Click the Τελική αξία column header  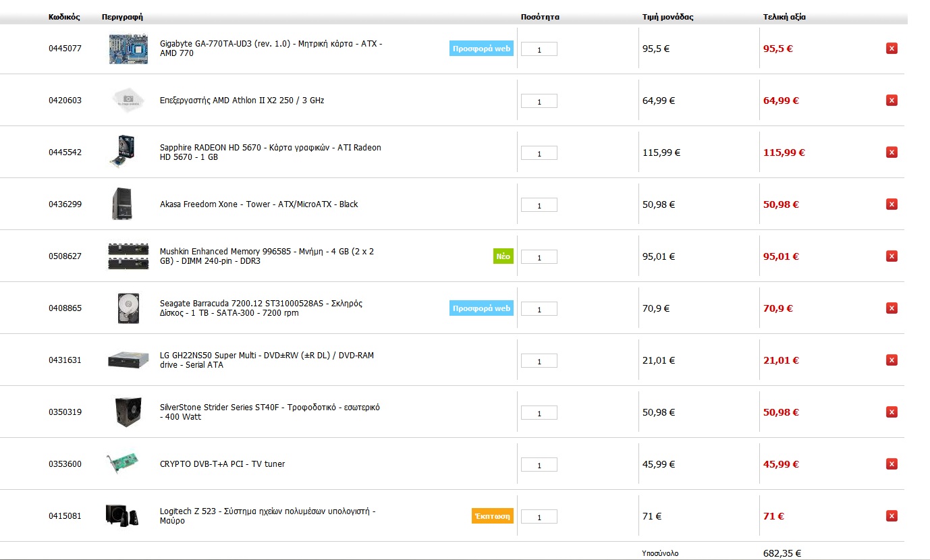pos(784,17)
